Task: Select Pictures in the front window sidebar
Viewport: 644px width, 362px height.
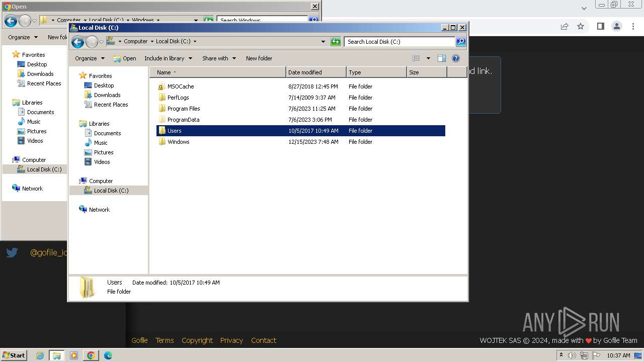Action: point(104,152)
